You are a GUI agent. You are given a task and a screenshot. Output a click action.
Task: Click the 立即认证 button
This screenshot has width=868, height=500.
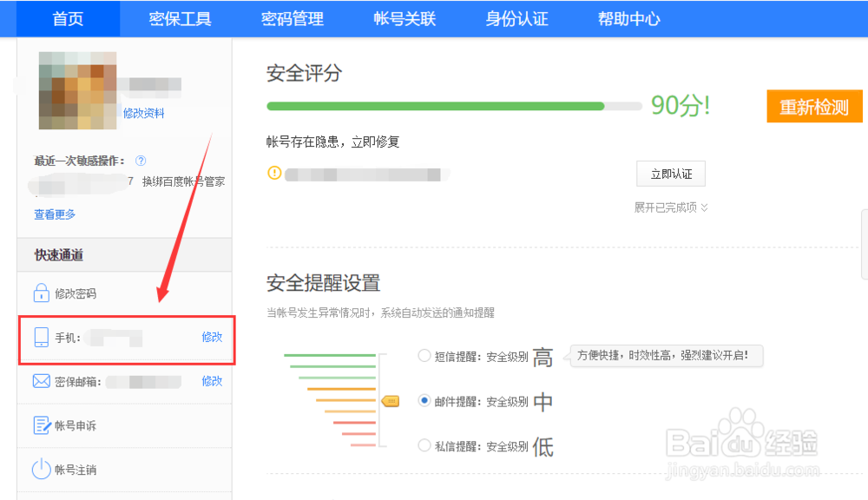(x=671, y=174)
